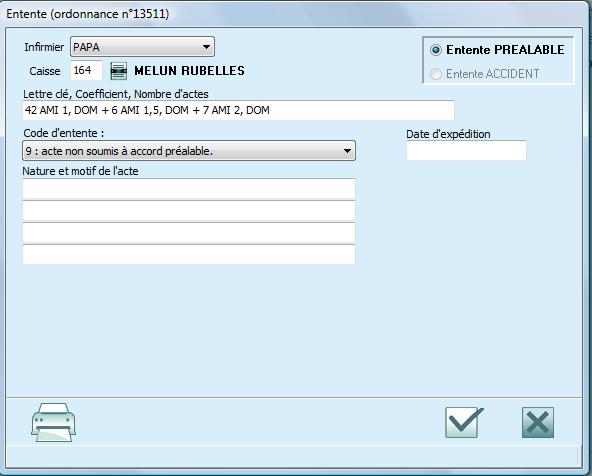Image resolution: width=592 pixels, height=476 pixels.
Task: Click the Date d'expédition field
Action: [x=466, y=150]
